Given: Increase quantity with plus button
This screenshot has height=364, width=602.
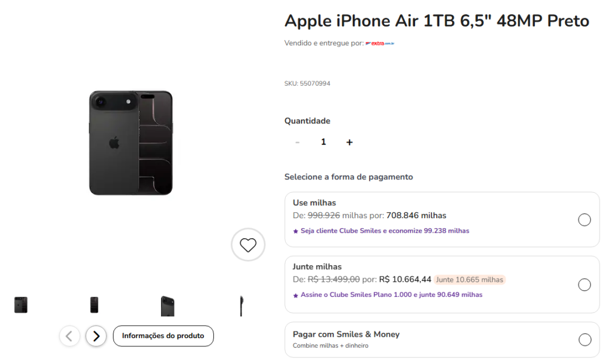Looking at the screenshot, I should pyautogui.click(x=349, y=142).
